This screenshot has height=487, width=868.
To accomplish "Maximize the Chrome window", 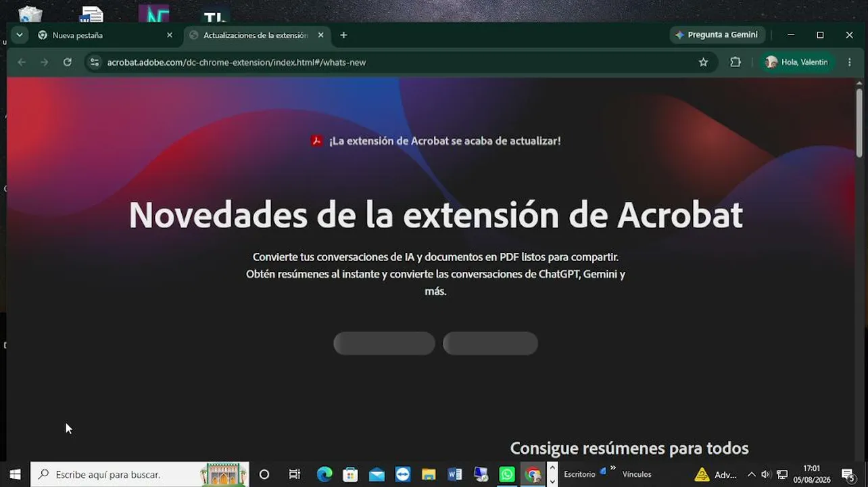I will tap(820, 35).
